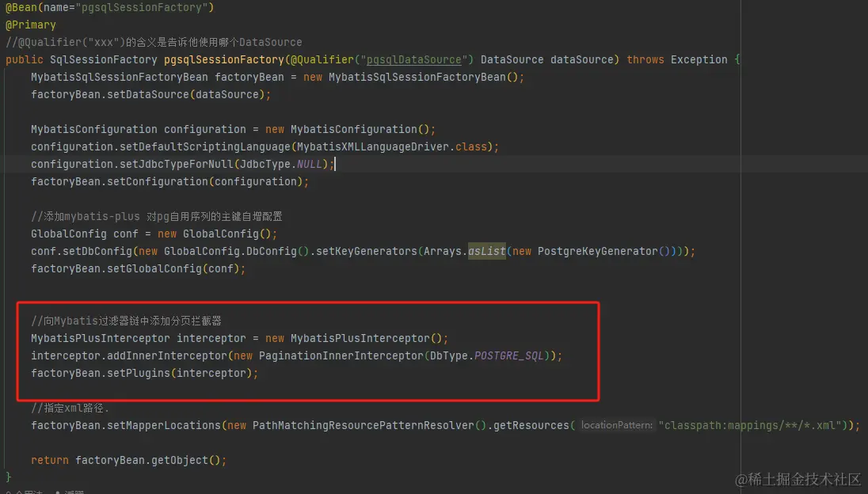Select the @Primary annotation
This screenshot has width=868, height=494.
[30, 25]
